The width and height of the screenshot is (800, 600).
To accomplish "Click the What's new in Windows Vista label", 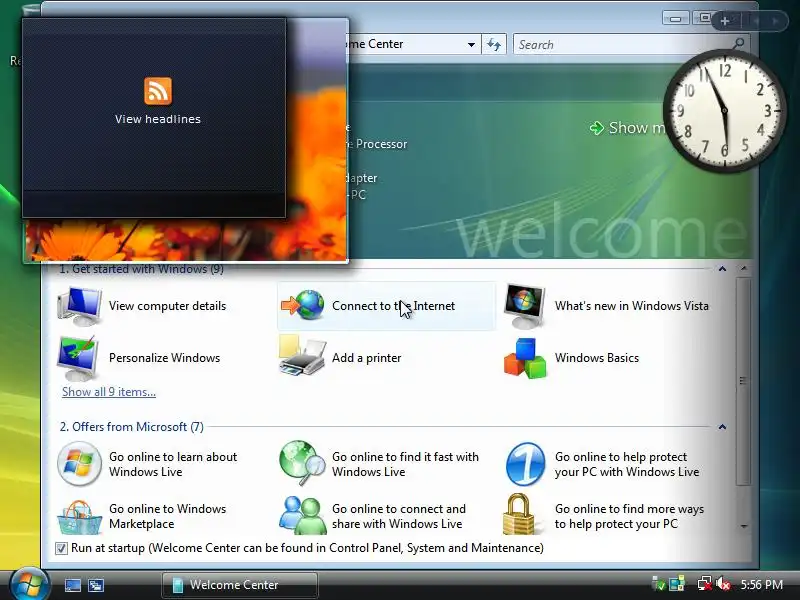I will click(632, 306).
